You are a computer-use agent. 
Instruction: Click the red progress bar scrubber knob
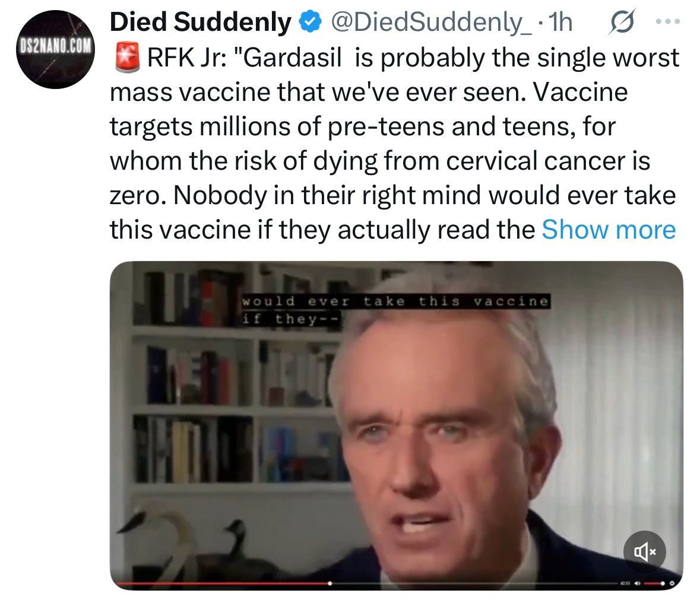[330, 583]
